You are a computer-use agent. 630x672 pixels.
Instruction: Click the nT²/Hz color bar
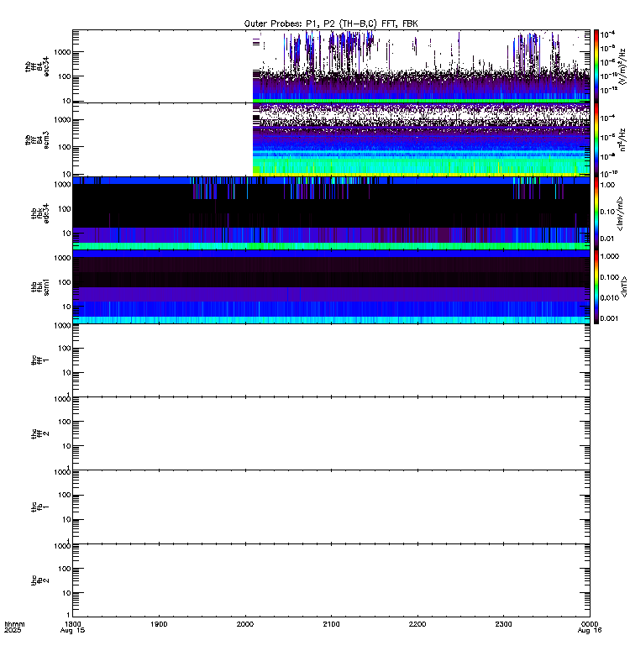596,139
